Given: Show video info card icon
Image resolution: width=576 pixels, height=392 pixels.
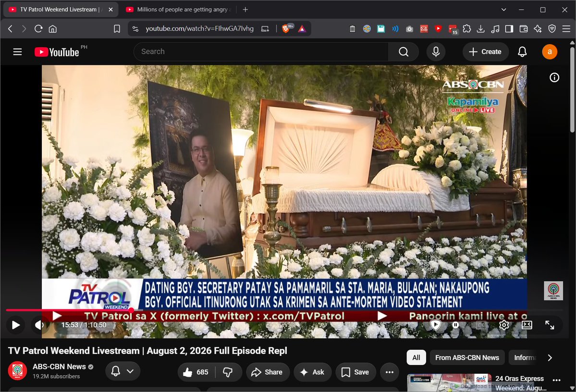Looking at the screenshot, I should (554, 77).
